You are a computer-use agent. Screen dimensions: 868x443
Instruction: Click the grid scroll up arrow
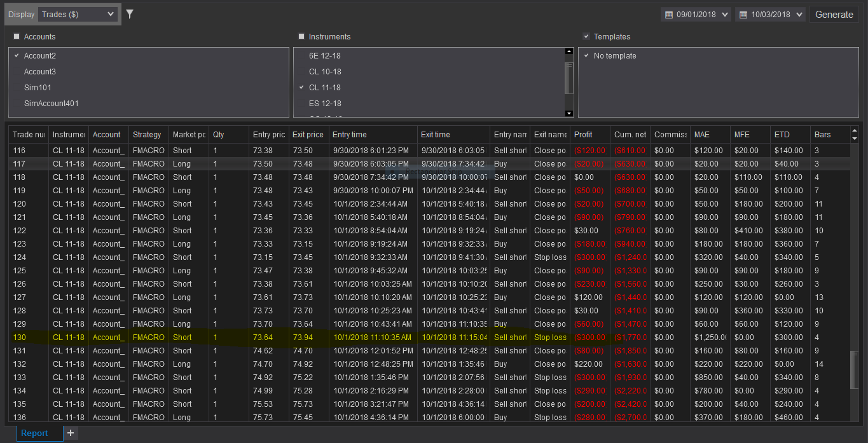pyautogui.click(x=855, y=131)
